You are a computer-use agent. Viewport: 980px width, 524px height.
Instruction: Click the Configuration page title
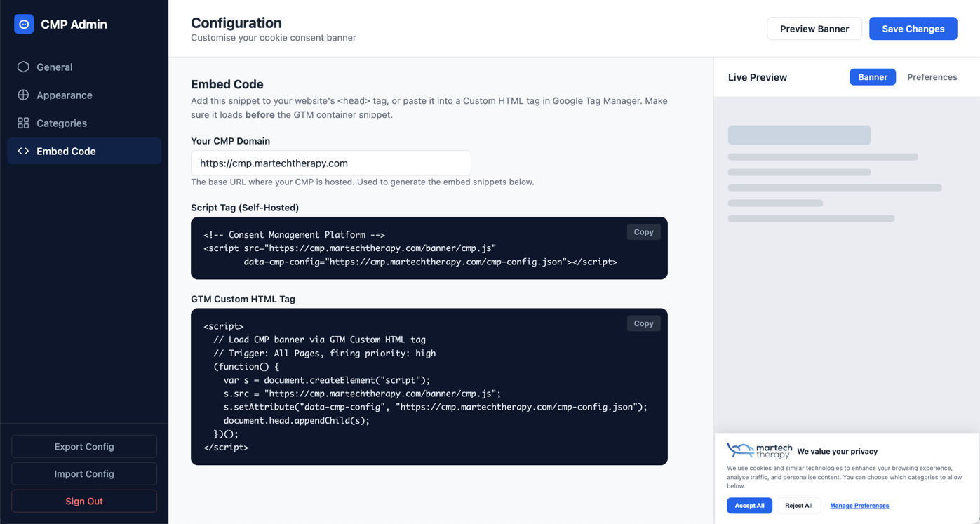click(x=236, y=23)
